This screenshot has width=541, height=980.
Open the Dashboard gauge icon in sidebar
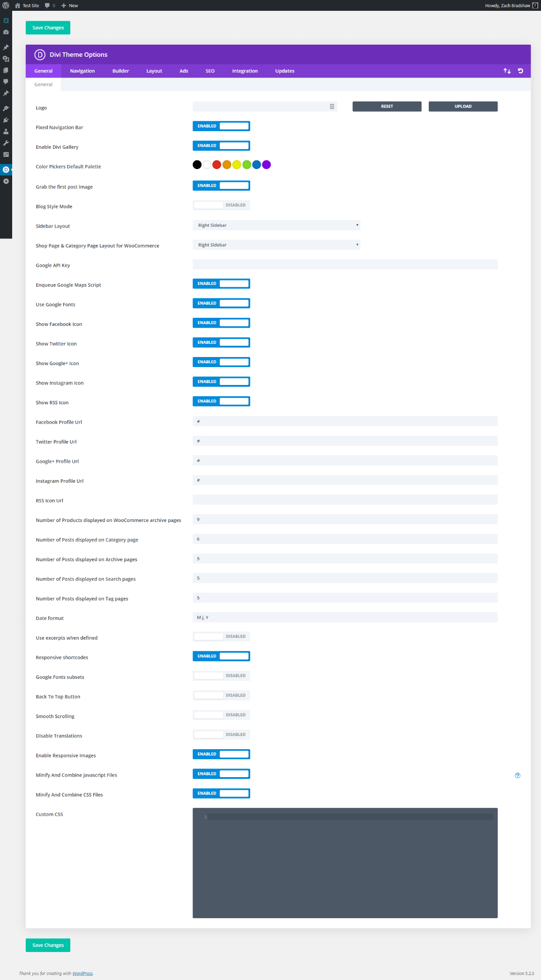(x=6, y=32)
